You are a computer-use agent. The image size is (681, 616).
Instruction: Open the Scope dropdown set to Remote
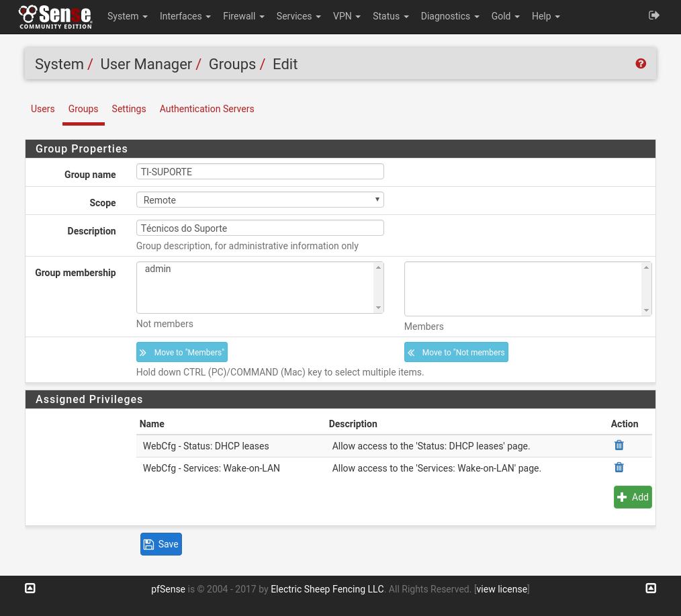click(x=260, y=200)
